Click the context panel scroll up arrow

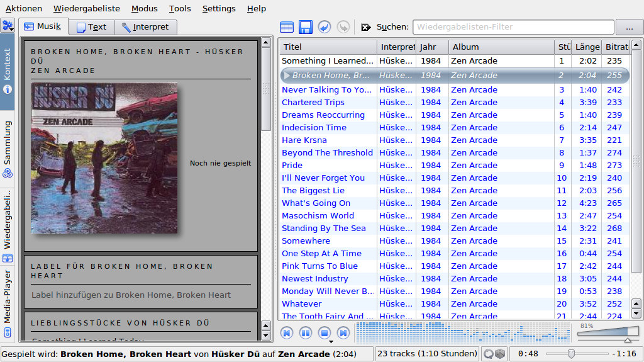click(x=266, y=42)
